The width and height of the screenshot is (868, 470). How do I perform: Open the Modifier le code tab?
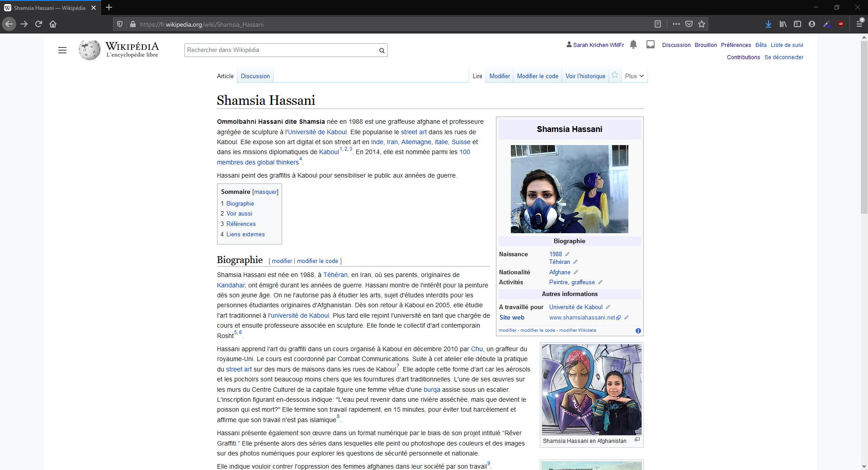coord(538,76)
